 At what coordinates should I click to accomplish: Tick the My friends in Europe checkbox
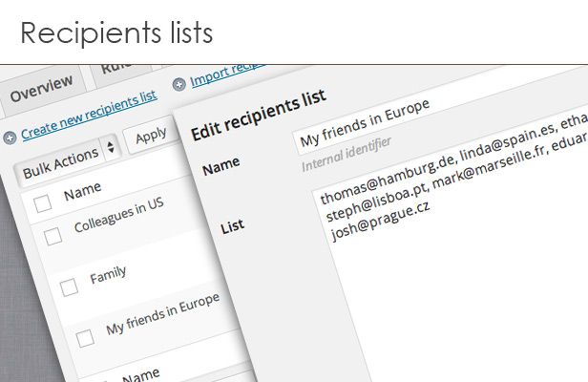[x=85, y=337]
